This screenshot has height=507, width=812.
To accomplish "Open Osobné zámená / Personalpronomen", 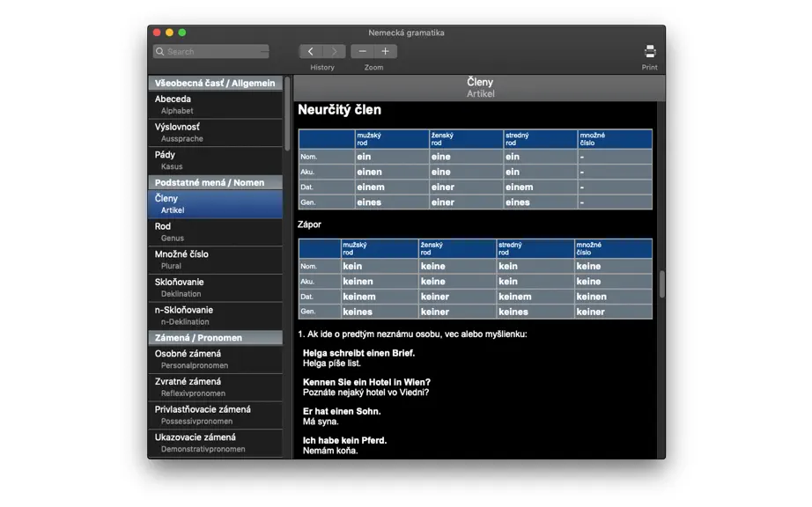I will coord(216,359).
